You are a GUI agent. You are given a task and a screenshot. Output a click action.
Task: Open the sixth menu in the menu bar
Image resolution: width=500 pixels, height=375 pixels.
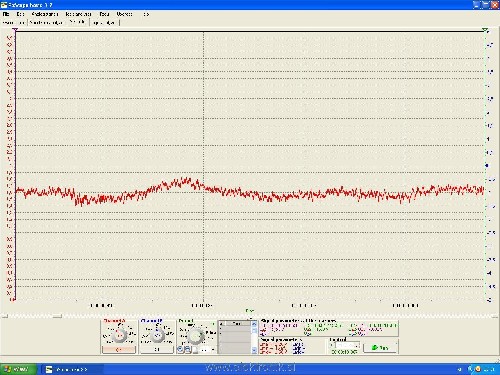(124, 14)
